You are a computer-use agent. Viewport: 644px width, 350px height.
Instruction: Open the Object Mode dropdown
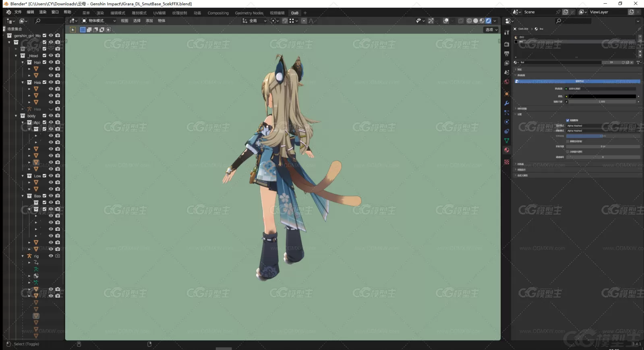coord(99,21)
